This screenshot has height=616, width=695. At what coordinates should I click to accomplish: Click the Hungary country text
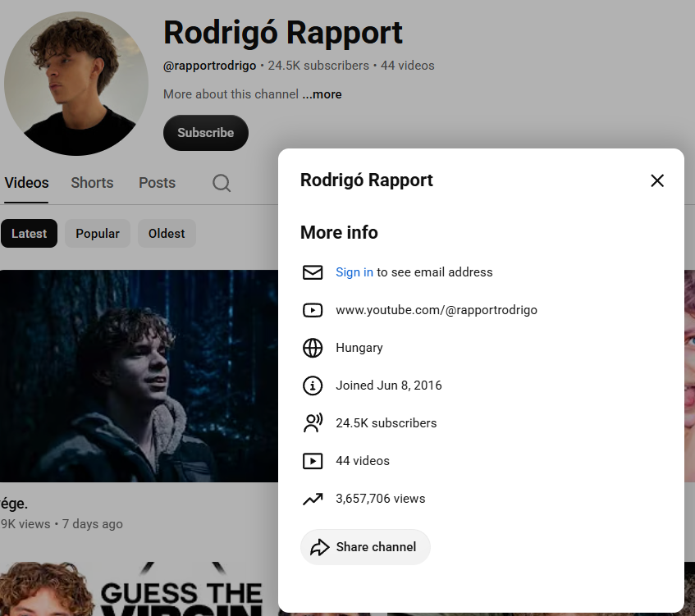359,348
